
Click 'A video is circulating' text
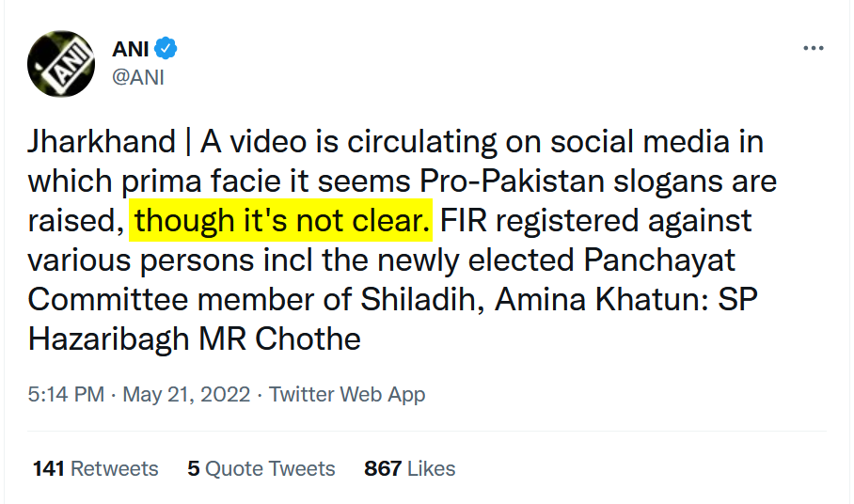tap(349, 143)
